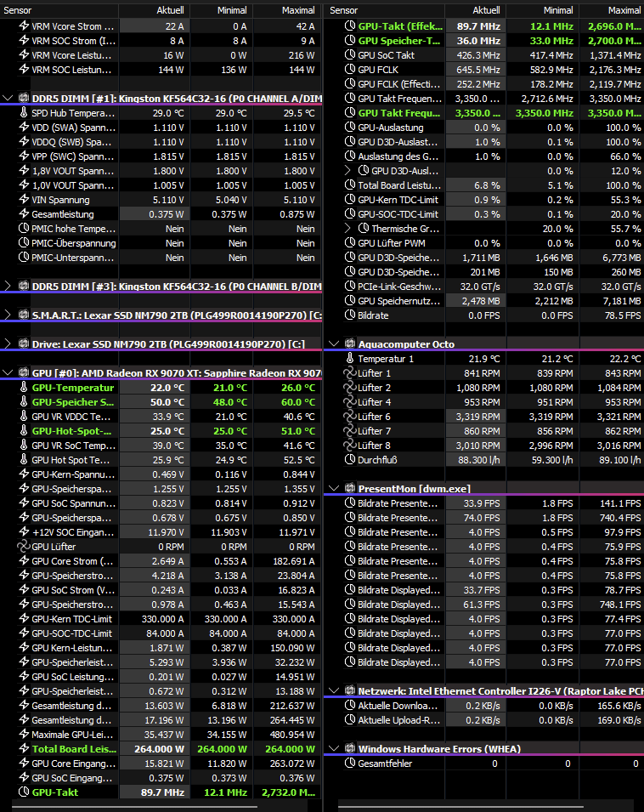This screenshot has height=812, width=644.
Task: Click the bolt icon of VIN Spannung
Action: pos(24,199)
